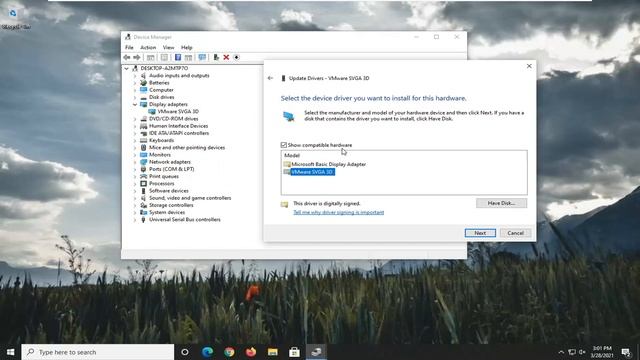The width and height of the screenshot is (640, 360).
Task: Click the Have Disk button
Action: click(501, 203)
